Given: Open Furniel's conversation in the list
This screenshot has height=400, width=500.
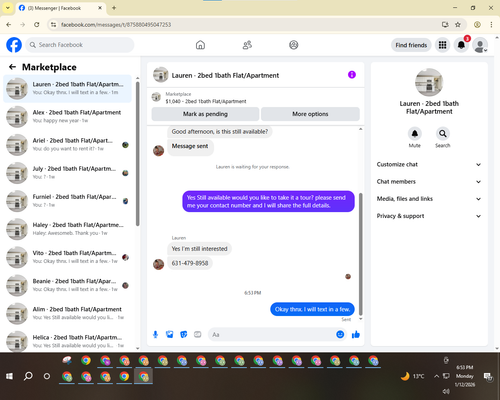Looking at the screenshot, I should click(67, 201).
